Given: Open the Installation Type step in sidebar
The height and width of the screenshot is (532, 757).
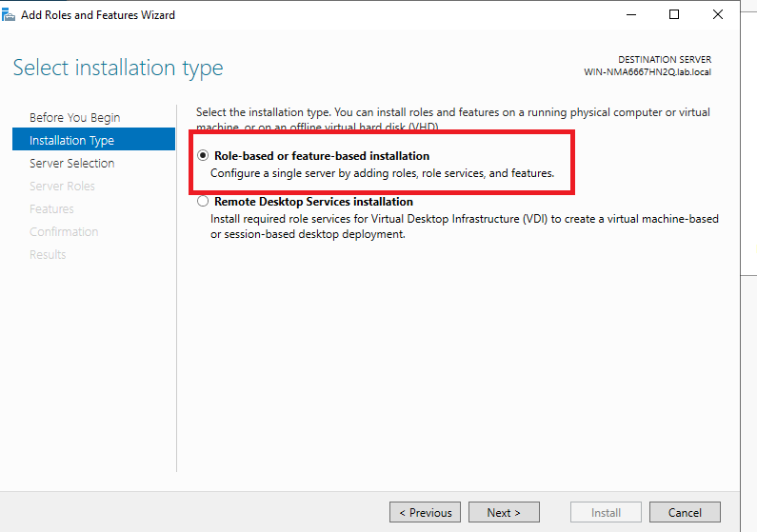Looking at the screenshot, I should [x=71, y=140].
